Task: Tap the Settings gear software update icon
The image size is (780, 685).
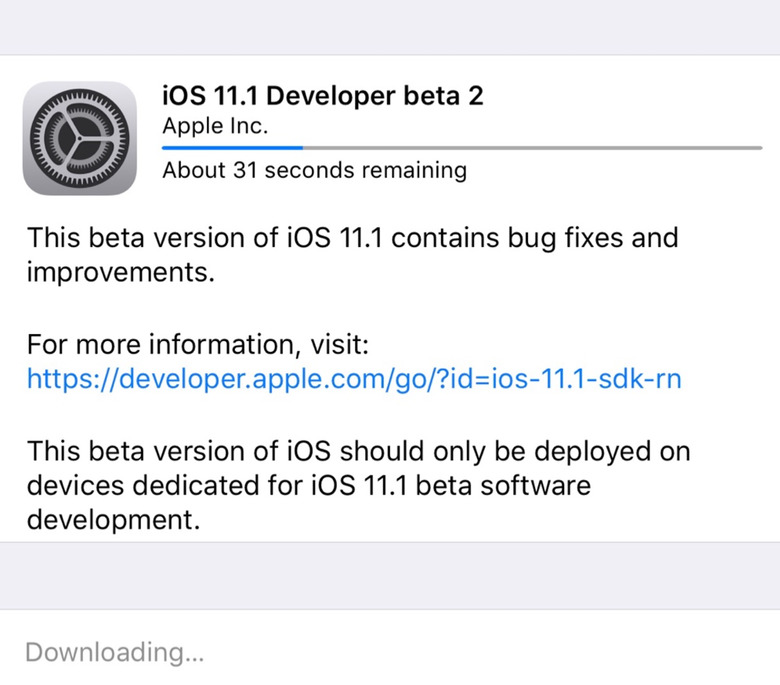Action: (80, 138)
